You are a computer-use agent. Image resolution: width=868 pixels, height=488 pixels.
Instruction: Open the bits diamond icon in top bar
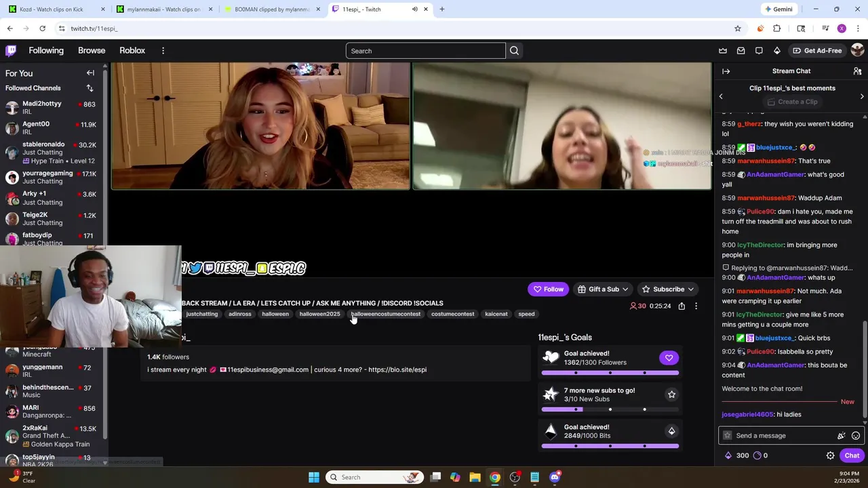click(777, 51)
